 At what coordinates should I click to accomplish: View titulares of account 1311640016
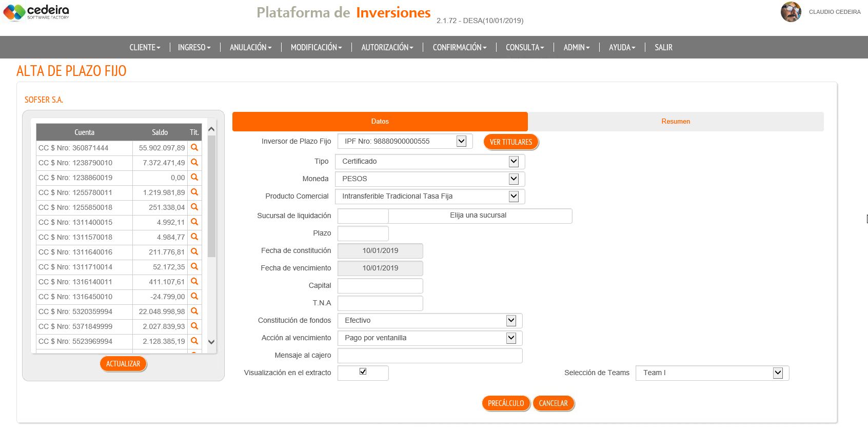[x=194, y=251]
